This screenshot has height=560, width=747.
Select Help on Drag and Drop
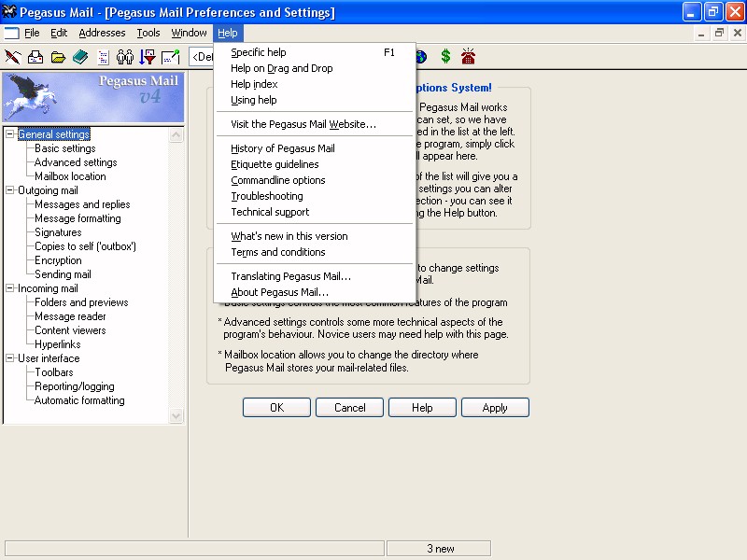315,68
